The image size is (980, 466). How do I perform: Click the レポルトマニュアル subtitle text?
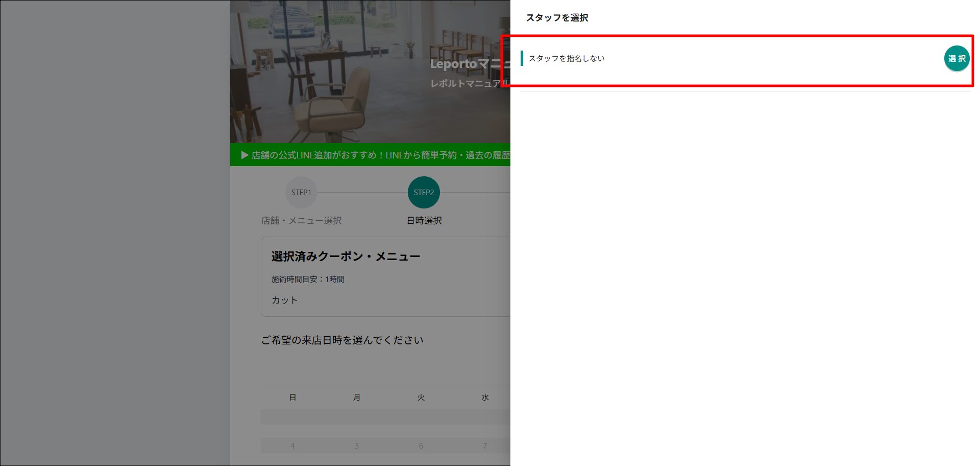coord(470,83)
